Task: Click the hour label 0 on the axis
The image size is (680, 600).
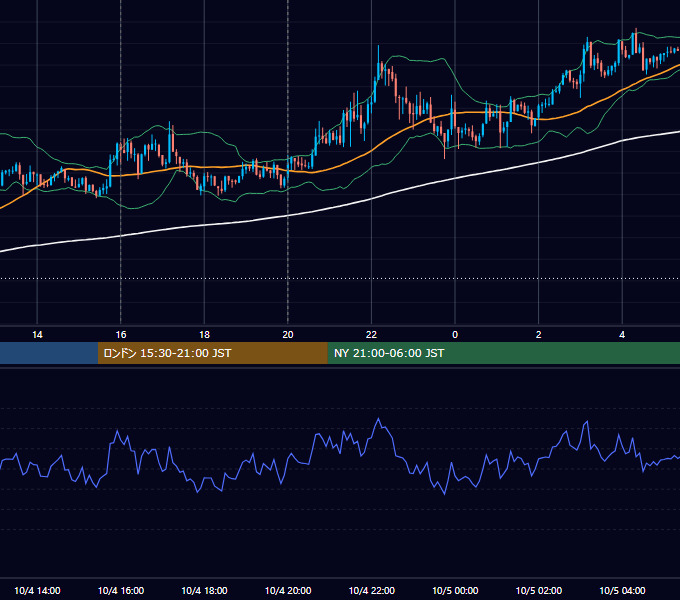Action: (455, 335)
